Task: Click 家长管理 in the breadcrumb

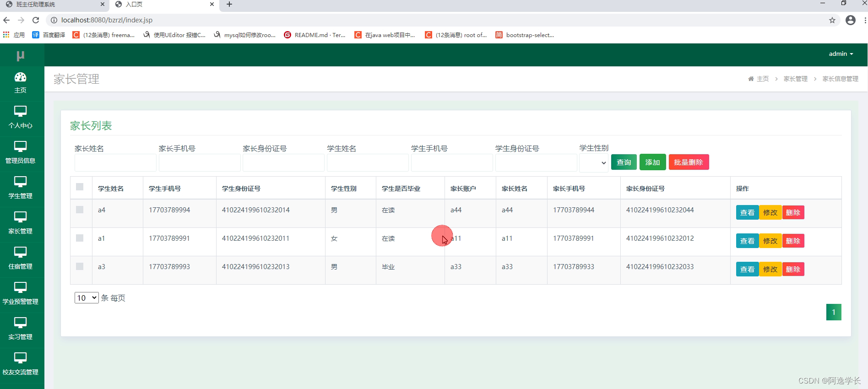Action: click(796, 79)
